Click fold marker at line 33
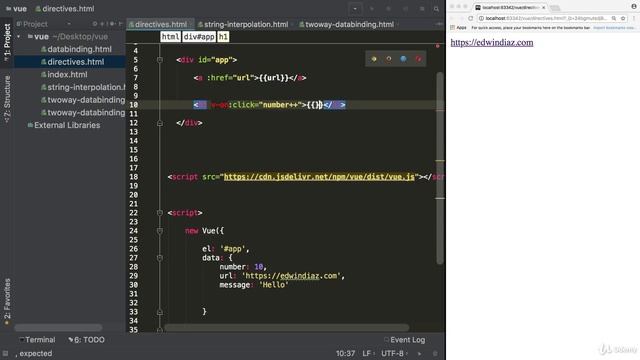Viewport: 640px width, 360px height. (160, 311)
